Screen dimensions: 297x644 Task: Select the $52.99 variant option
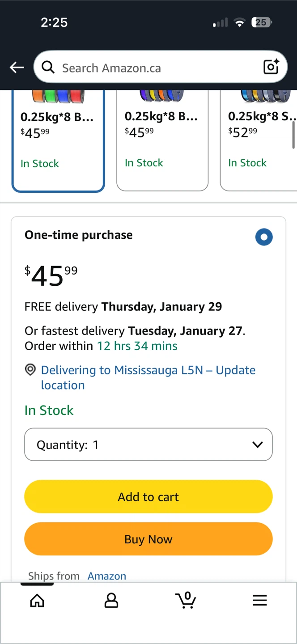[x=259, y=140]
